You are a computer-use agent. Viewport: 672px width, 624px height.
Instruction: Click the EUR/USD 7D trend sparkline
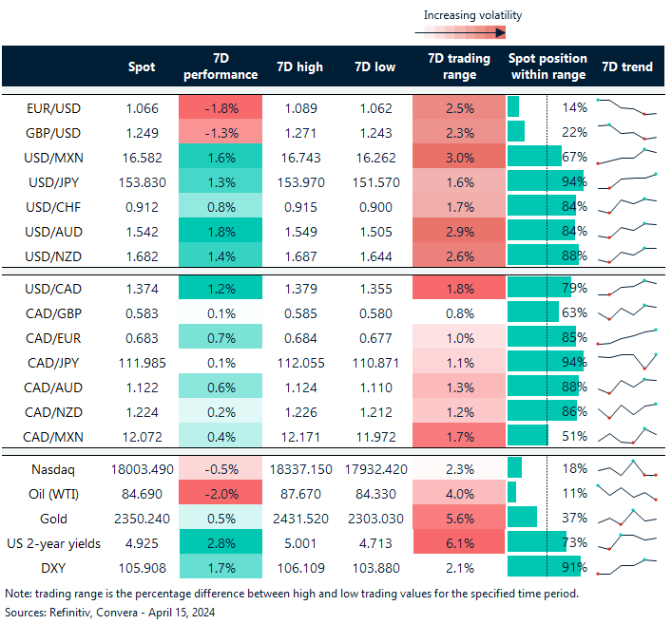pos(626,106)
